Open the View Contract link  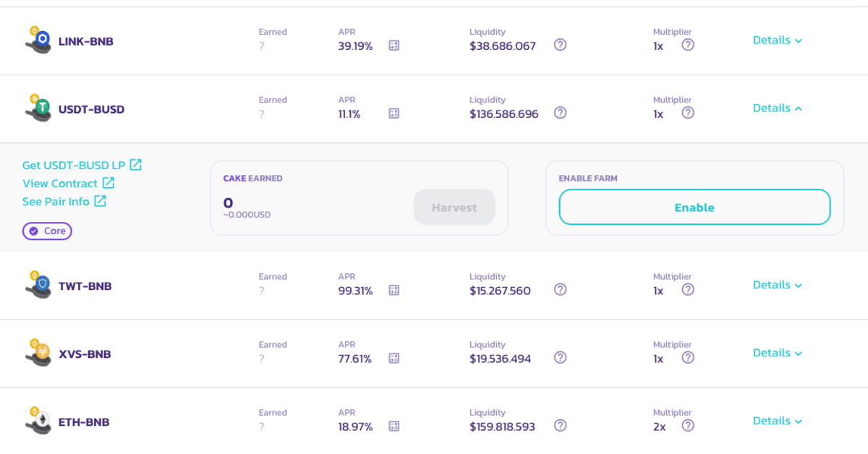(x=69, y=184)
